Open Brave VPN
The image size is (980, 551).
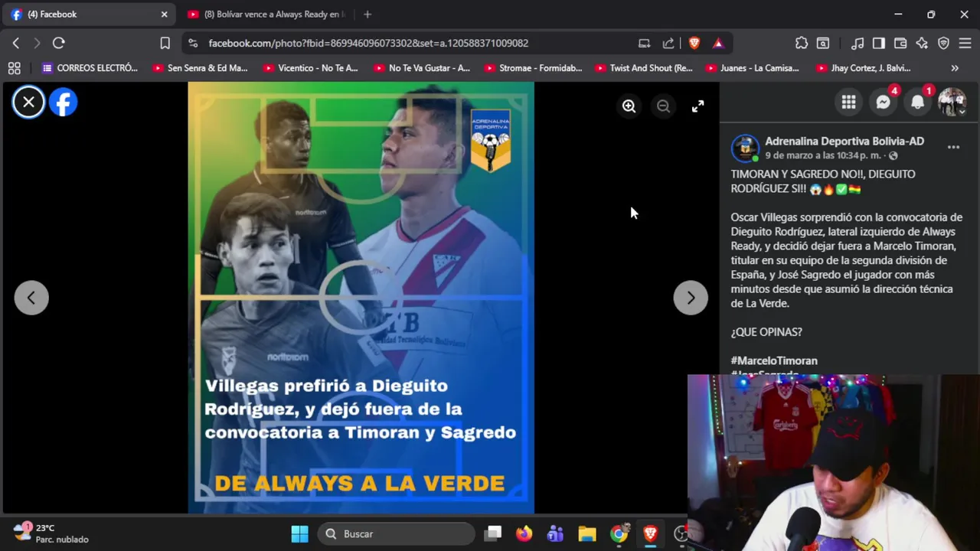click(x=943, y=43)
